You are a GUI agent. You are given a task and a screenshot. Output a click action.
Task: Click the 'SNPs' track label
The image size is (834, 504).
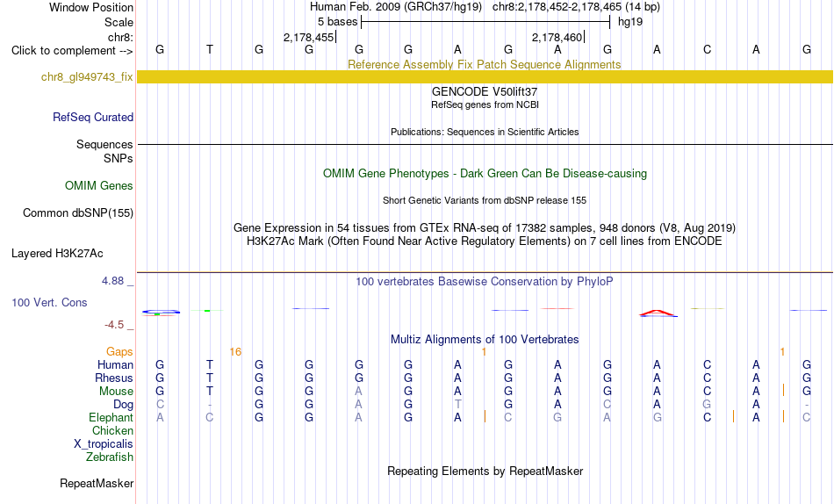[x=119, y=158]
